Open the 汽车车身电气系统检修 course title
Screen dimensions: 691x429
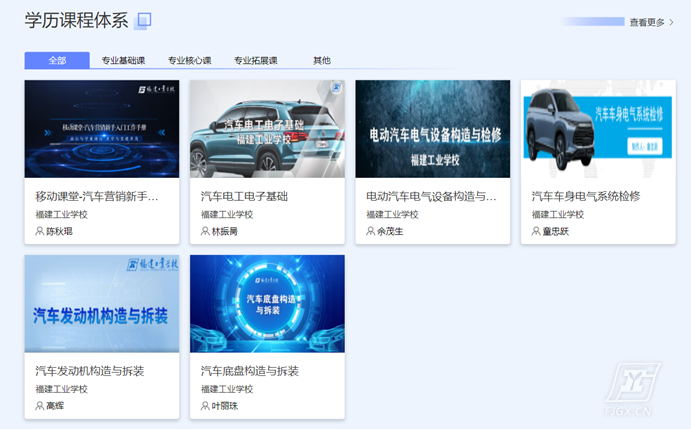point(585,197)
